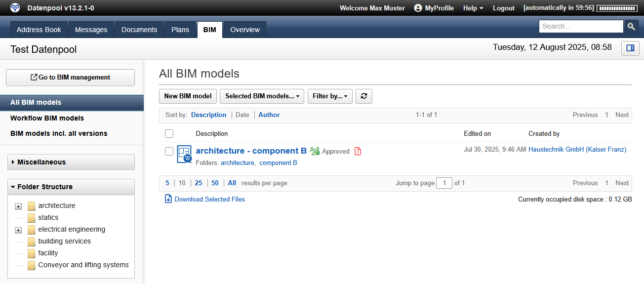The width and height of the screenshot is (644, 284).
Task: Switch to the Overview tab
Action: tap(245, 30)
